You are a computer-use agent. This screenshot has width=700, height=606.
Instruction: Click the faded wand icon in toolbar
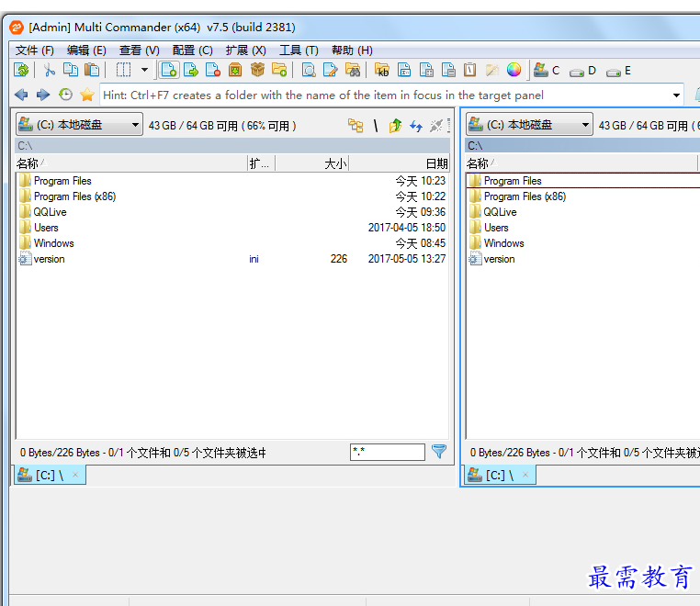(x=492, y=70)
